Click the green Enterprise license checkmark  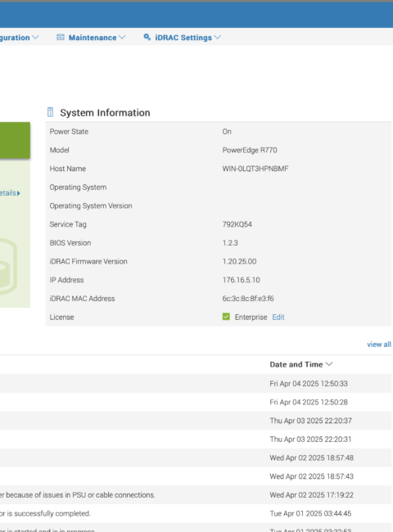(x=226, y=317)
